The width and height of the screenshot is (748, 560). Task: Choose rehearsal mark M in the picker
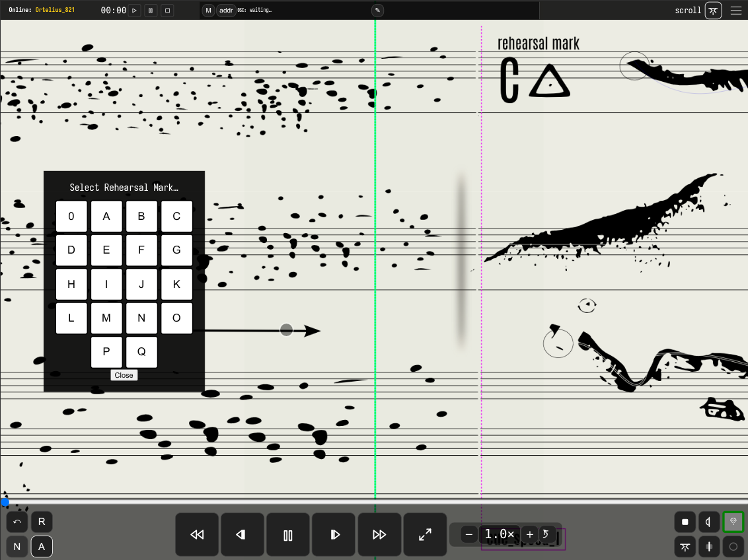106,318
